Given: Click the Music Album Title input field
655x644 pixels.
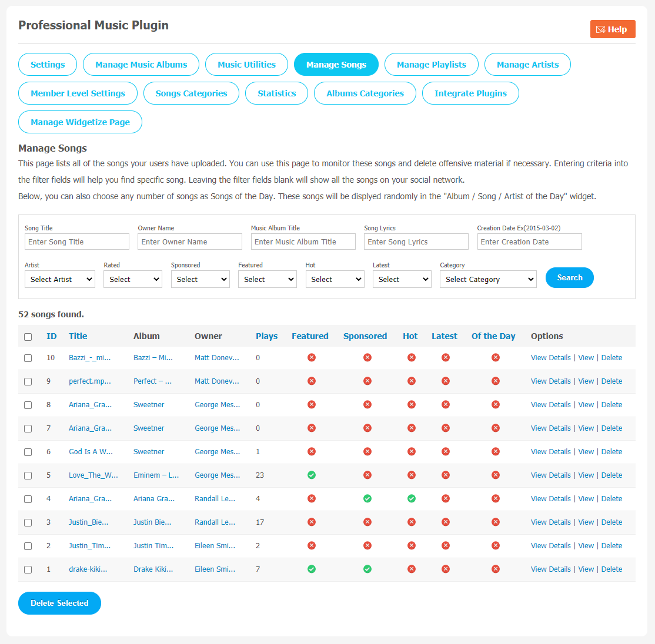Looking at the screenshot, I should tap(303, 241).
